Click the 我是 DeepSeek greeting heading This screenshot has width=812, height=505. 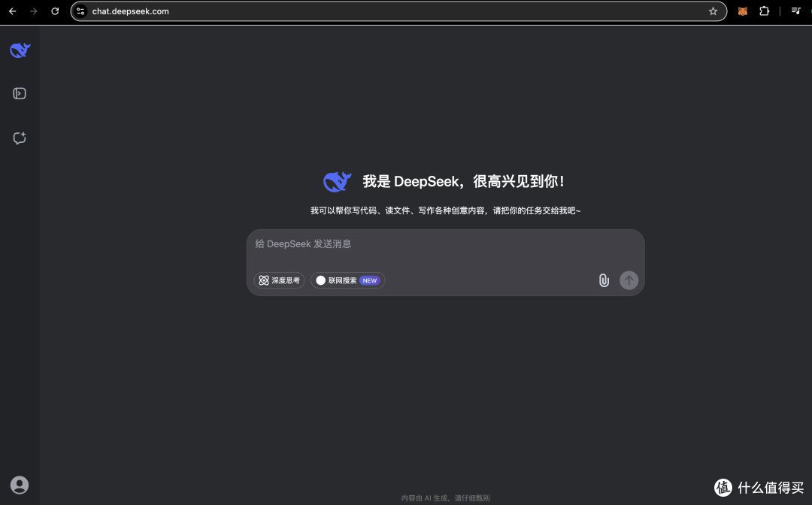[463, 182]
